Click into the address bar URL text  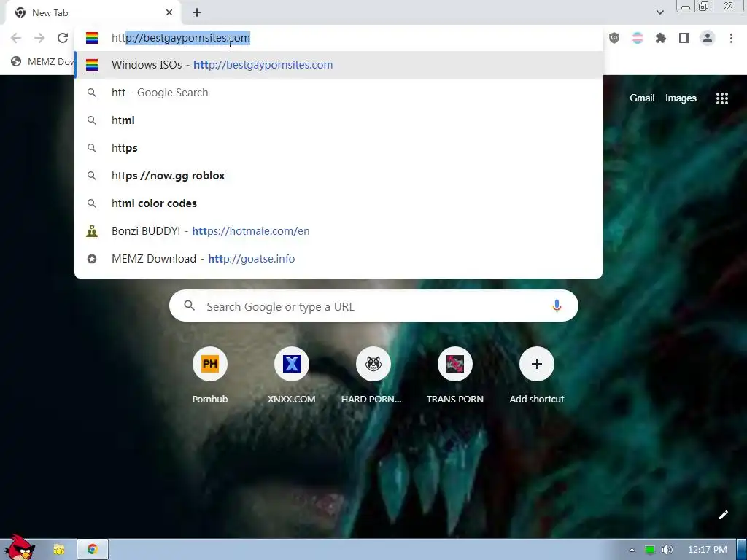tap(181, 38)
